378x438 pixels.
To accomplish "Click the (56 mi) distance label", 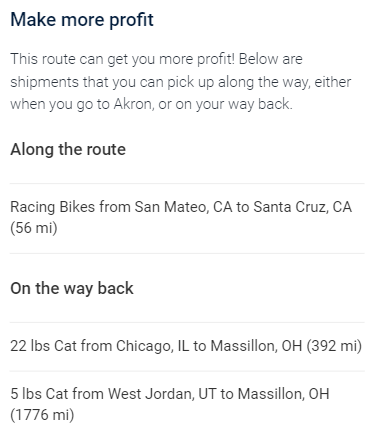I will click(34, 228).
